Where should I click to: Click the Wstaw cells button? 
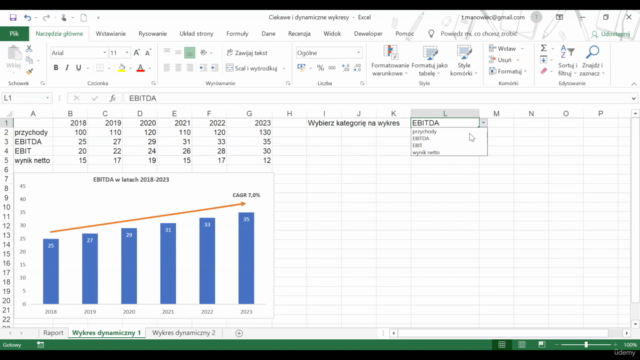coord(507,49)
